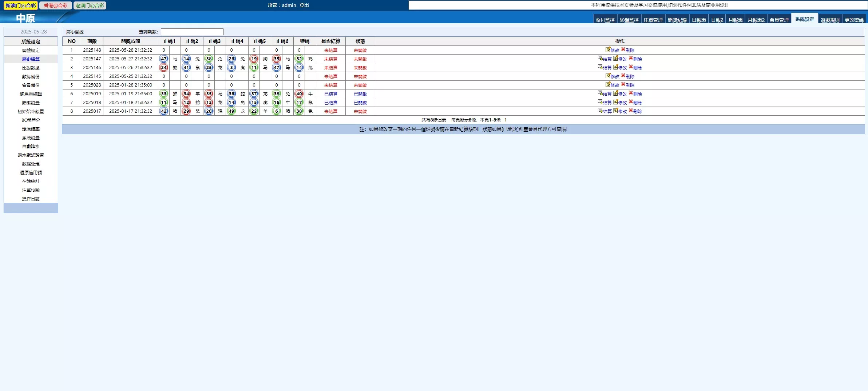This screenshot has height=391, width=868.
Task: Open 賠率設置 in the left sidebar
Action: (x=31, y=103)
